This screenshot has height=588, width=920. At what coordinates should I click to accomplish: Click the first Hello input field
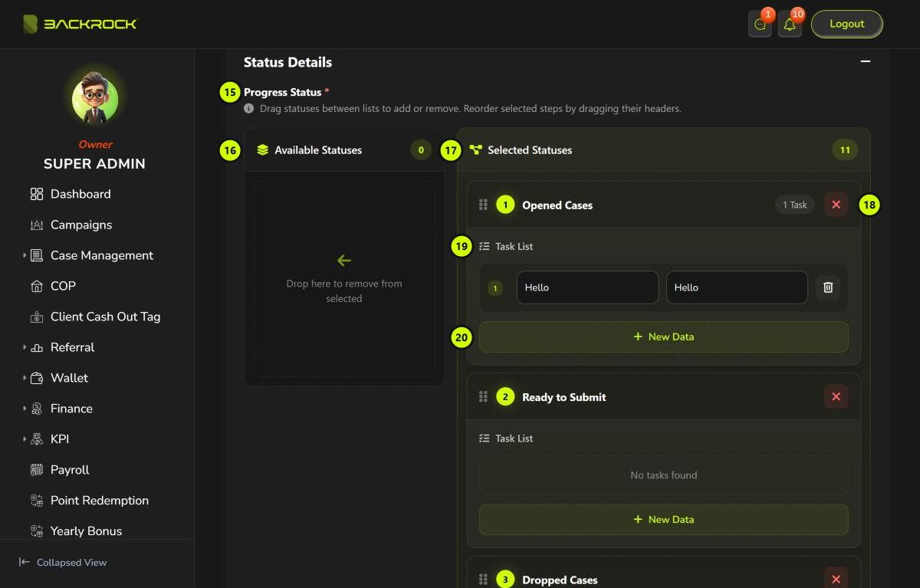point(587,287)
